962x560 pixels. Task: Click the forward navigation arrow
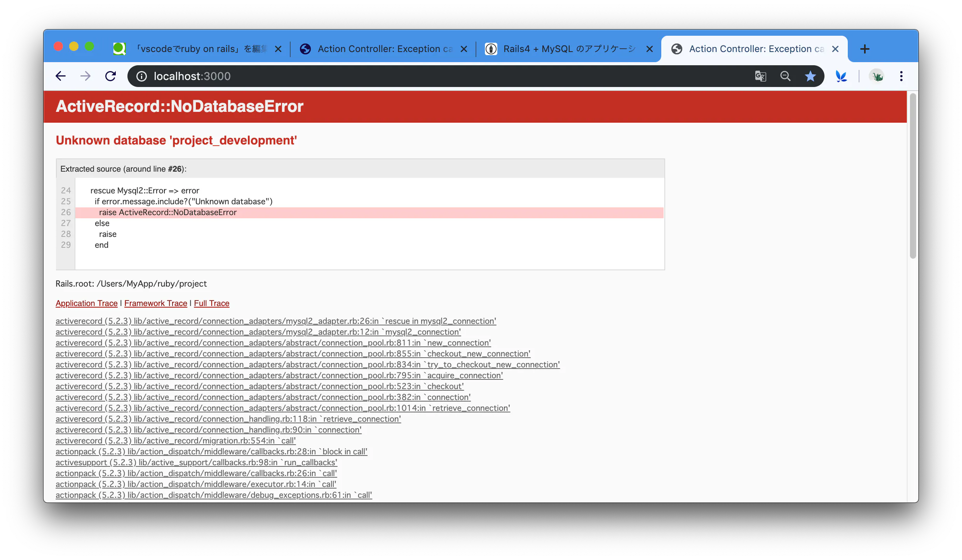[85, 76]
